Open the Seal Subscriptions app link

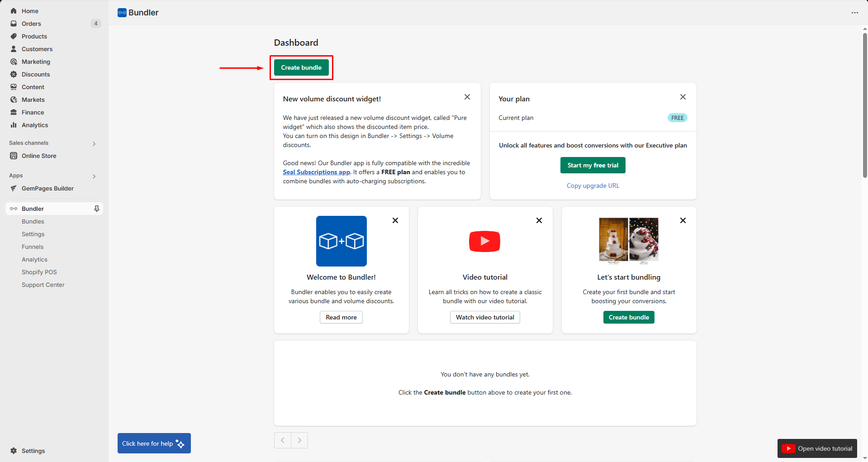coord(316,172)
